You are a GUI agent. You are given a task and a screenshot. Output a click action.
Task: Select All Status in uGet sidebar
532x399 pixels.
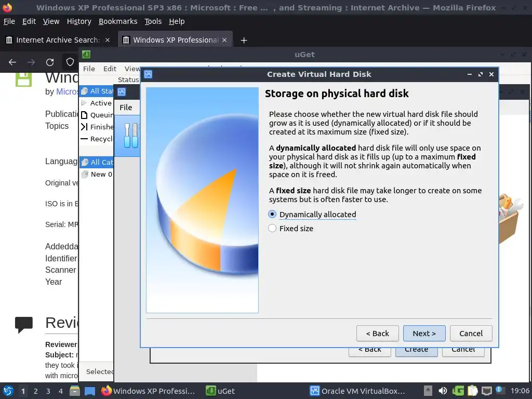97,91
